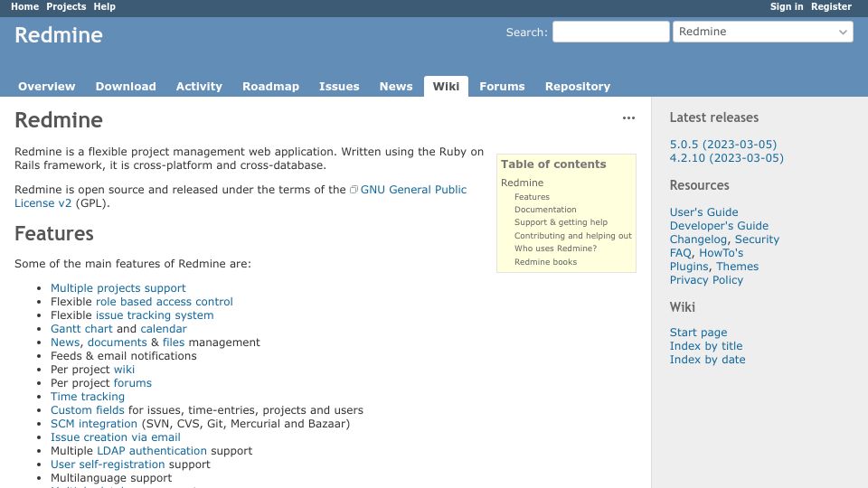
Task: Switch to the News tab
Action: tap(396, 87)
